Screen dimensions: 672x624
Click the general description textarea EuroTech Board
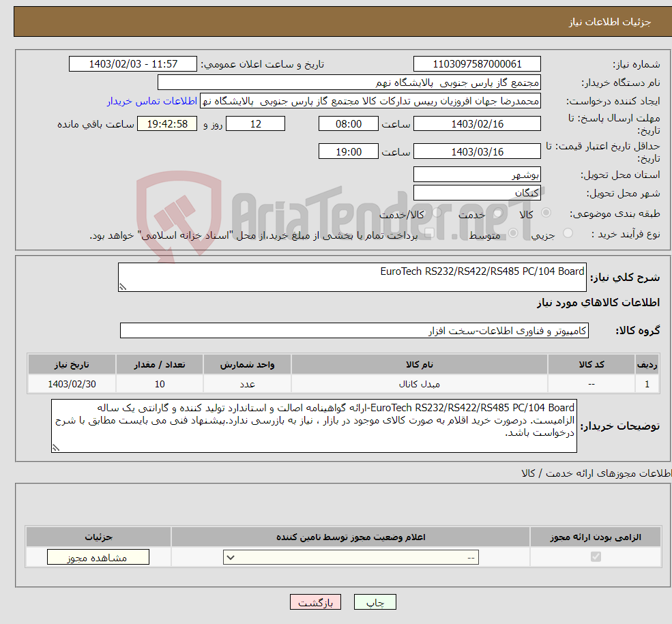pyautogui.click(x=352, y=277)
